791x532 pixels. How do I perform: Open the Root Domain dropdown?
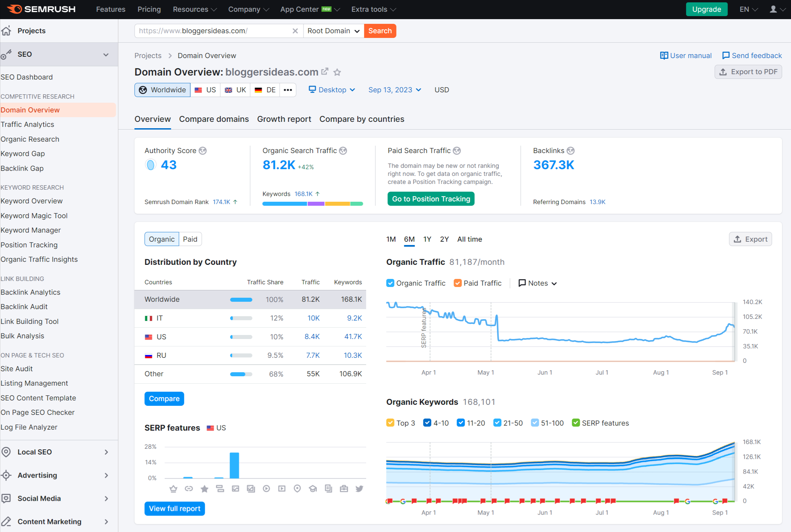[x=334, y=31]
